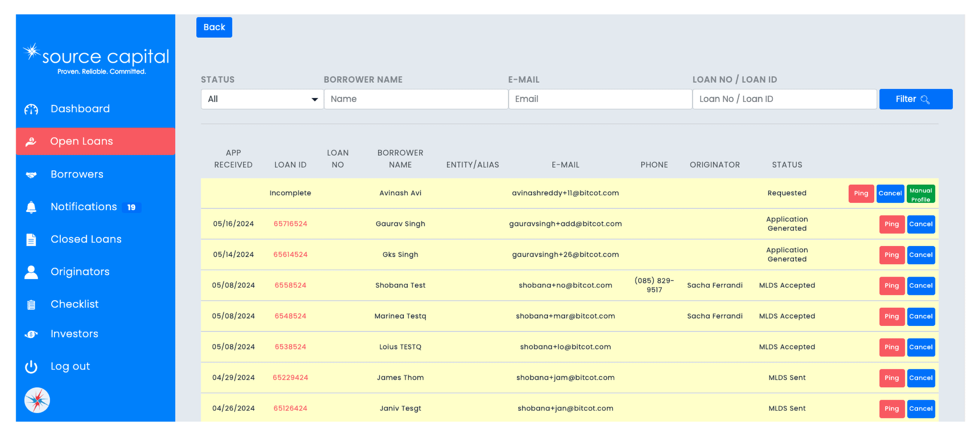The height and width of the screenshot is (436, 980).
Task: Click the Filter search button
Action: [915, 99]
